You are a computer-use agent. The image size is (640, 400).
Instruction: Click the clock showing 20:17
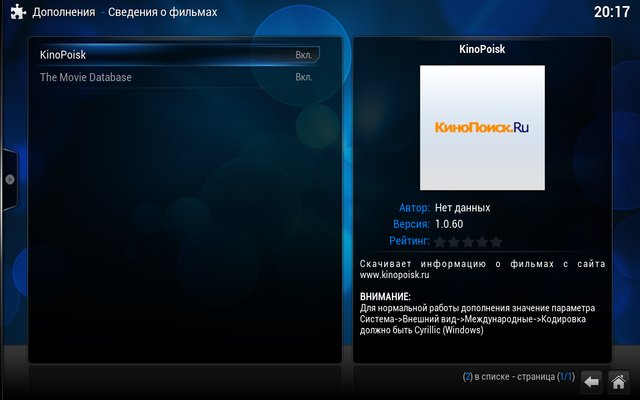[x=612, y=12]
